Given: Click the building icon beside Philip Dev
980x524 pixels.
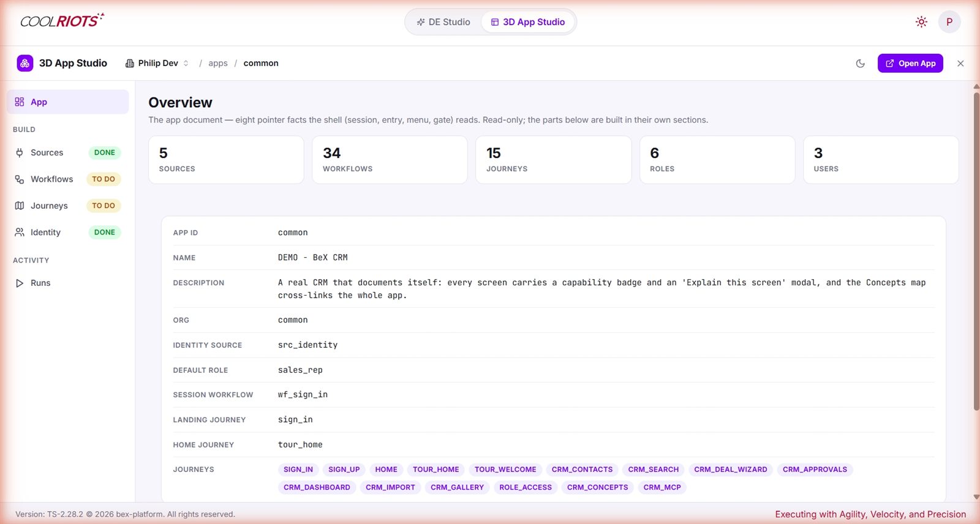Looking at the screenshot, I should pyautogui.click(x=130, y=63).
